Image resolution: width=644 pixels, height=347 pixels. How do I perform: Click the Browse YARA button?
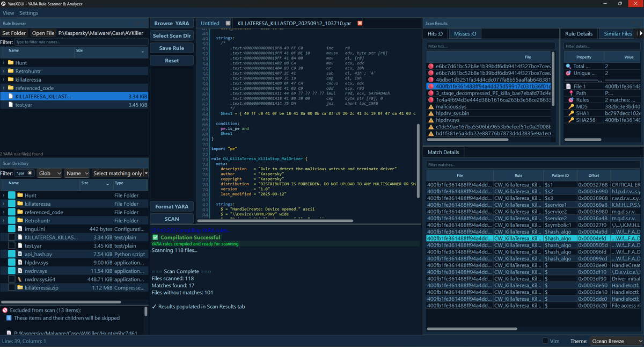[171, 24]
